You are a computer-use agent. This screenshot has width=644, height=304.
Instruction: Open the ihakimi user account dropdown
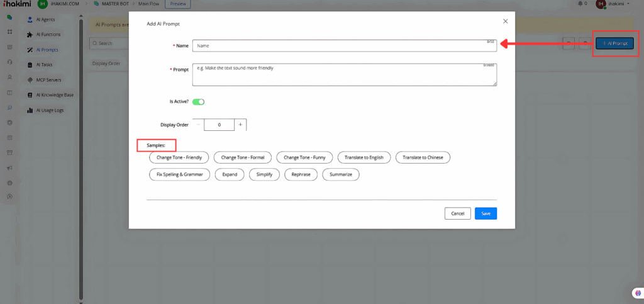(613, 4)
